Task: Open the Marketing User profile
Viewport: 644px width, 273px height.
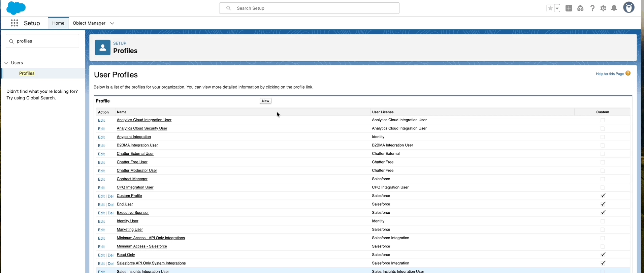Action: (130, 230)
